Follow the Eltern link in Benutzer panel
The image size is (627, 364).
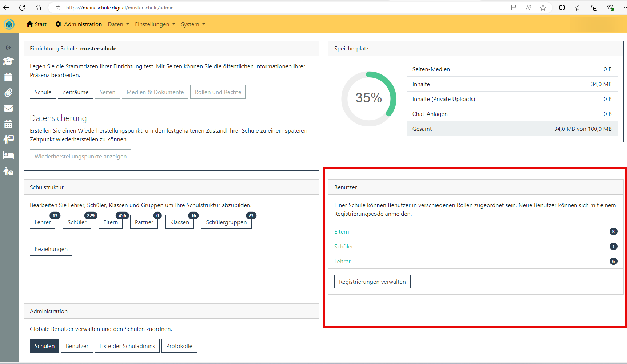(342, 231)
